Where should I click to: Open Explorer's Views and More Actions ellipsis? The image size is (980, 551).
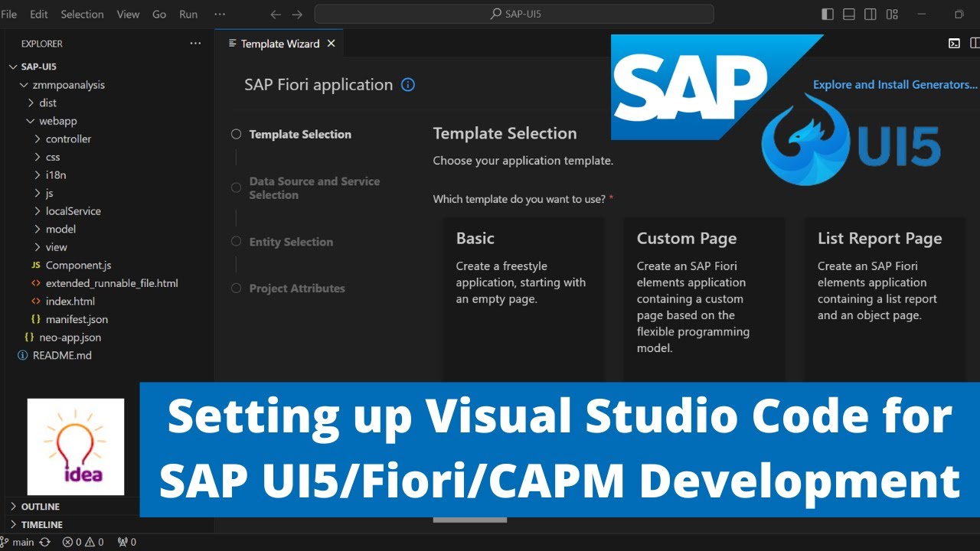(x=195, y=44)
